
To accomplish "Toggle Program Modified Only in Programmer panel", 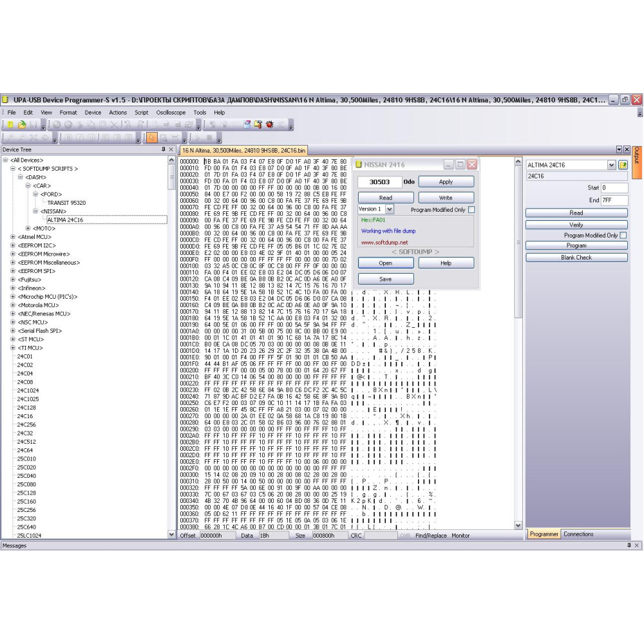I will 623,235.
